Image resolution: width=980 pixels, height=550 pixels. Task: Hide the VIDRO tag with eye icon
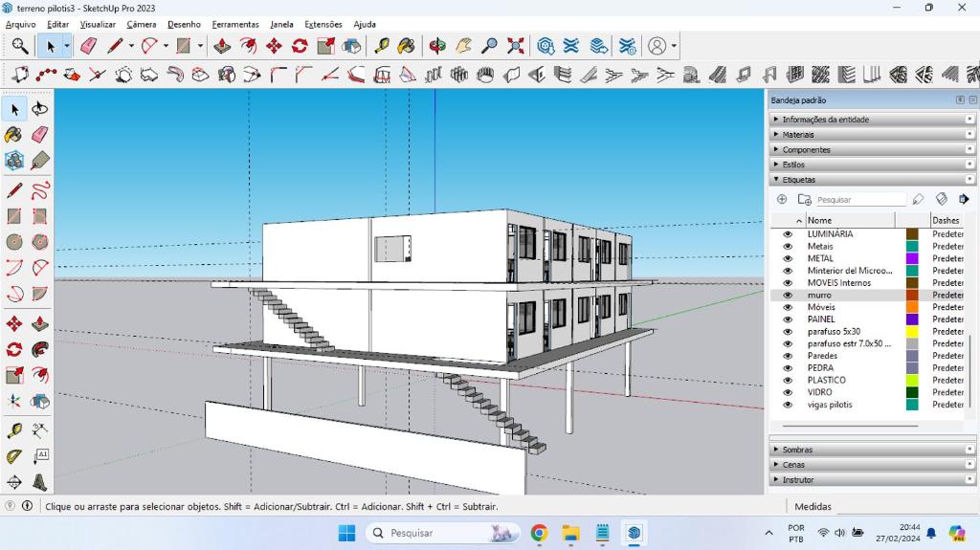[x=788, y=392]
